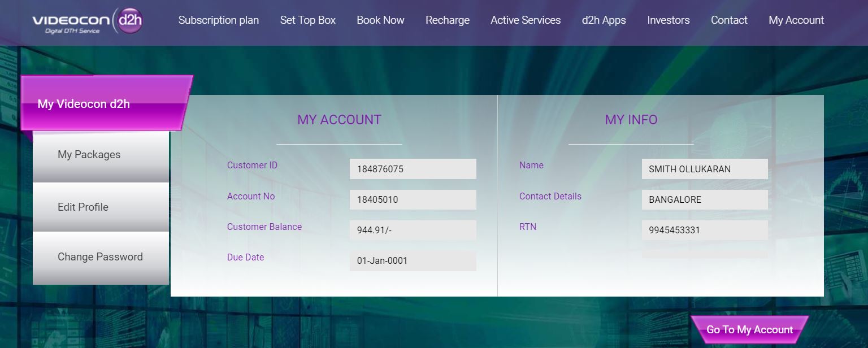
Task: Click the Due Date field
Action: tap(413, 261)
